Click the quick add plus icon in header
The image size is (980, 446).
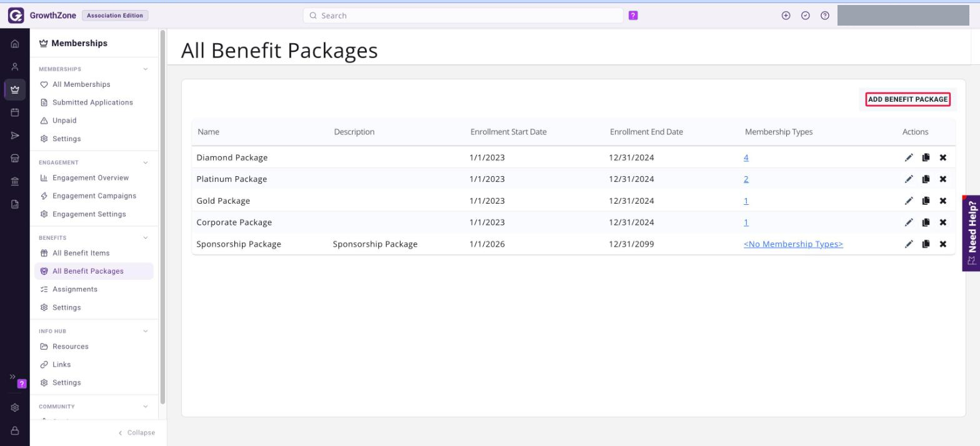[x=786, y=16]
